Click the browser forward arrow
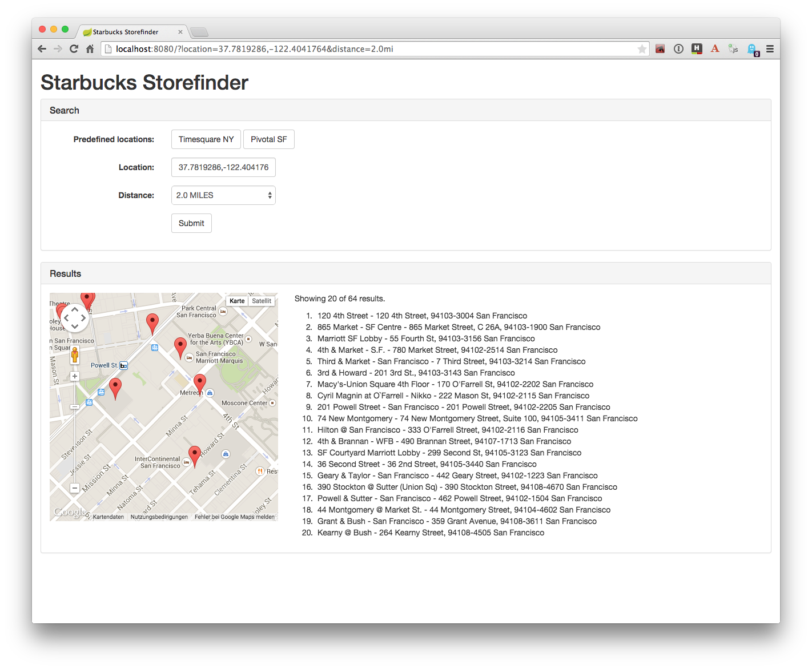The image size is (812, 669). click(x=58, y=49)
